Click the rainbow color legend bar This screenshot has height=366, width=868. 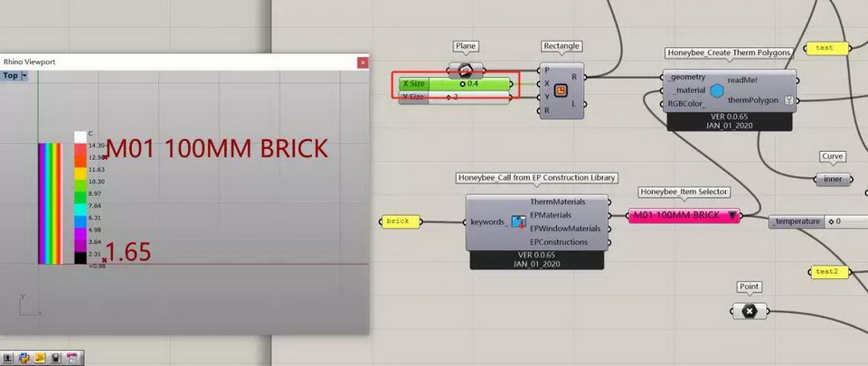[x=49, y=203]
